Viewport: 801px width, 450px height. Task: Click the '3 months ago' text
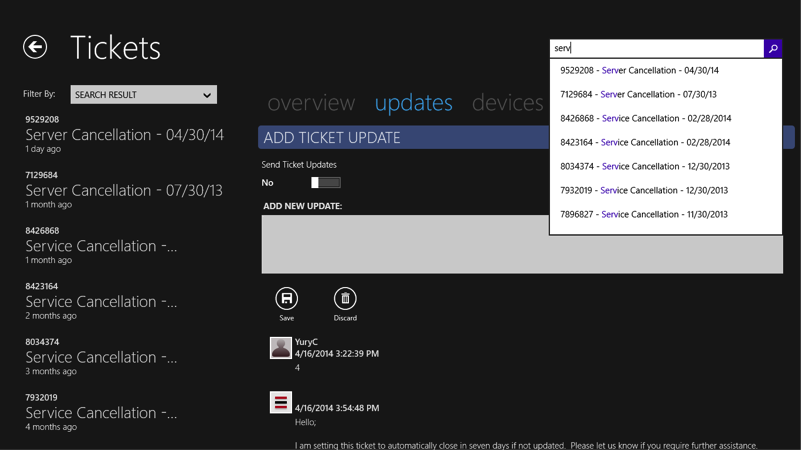pos(51,371)
